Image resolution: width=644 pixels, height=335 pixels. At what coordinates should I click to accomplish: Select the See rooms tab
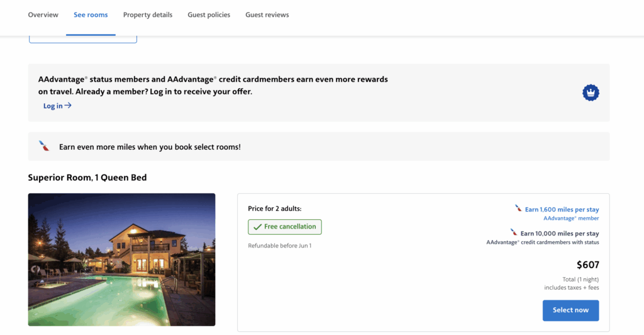point(91,15)
